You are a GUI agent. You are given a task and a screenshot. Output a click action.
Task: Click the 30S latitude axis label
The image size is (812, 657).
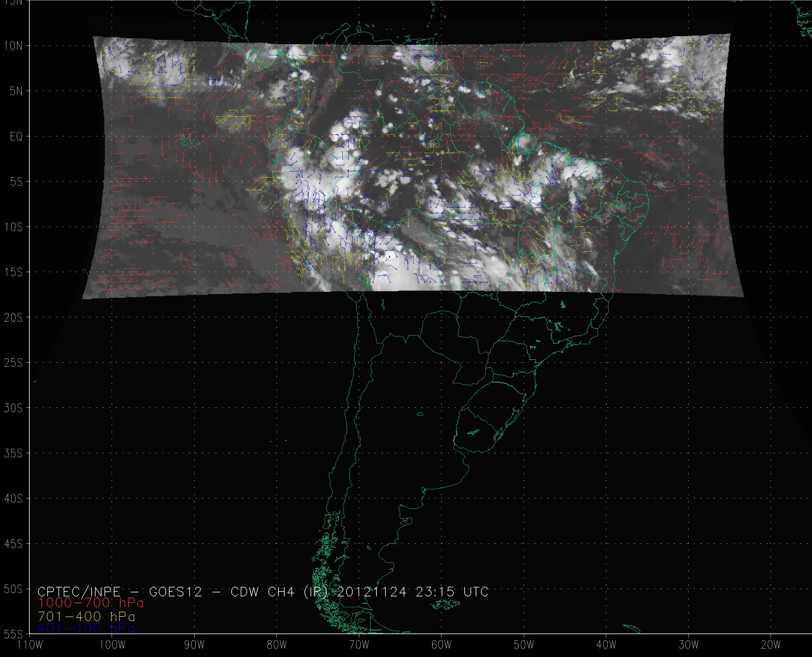(13, 408)
